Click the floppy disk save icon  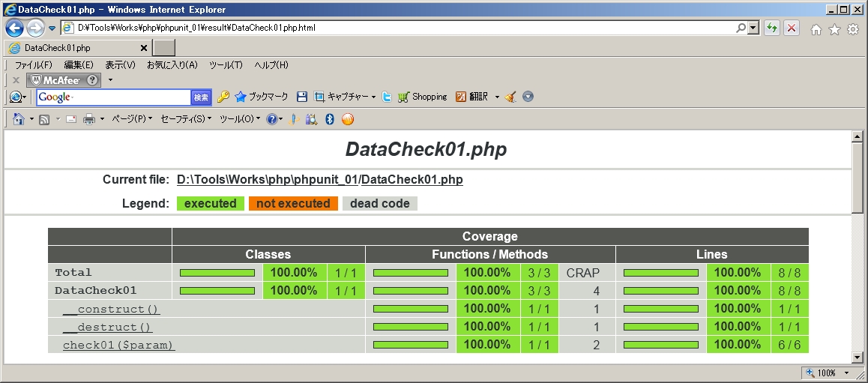coord(301,97)
